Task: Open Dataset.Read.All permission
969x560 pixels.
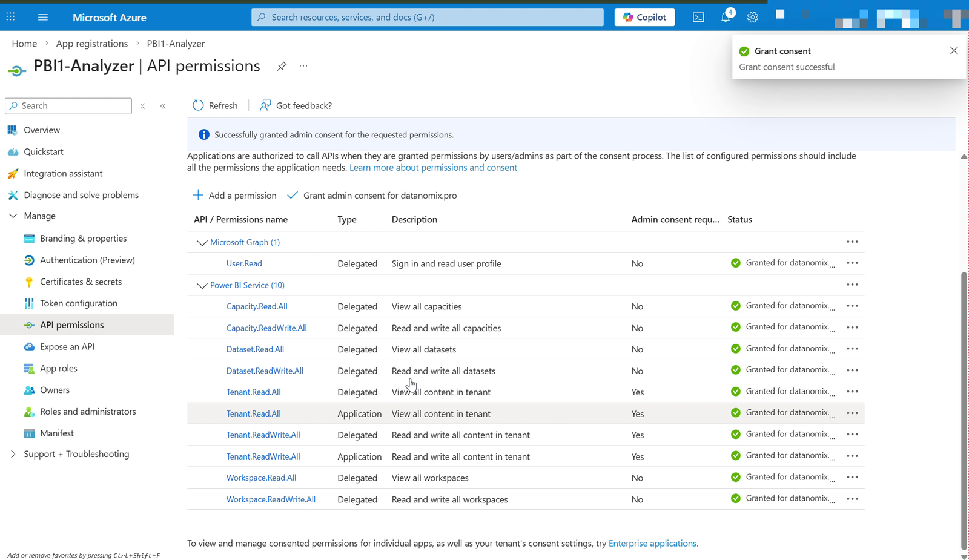Action: point(255,349)
